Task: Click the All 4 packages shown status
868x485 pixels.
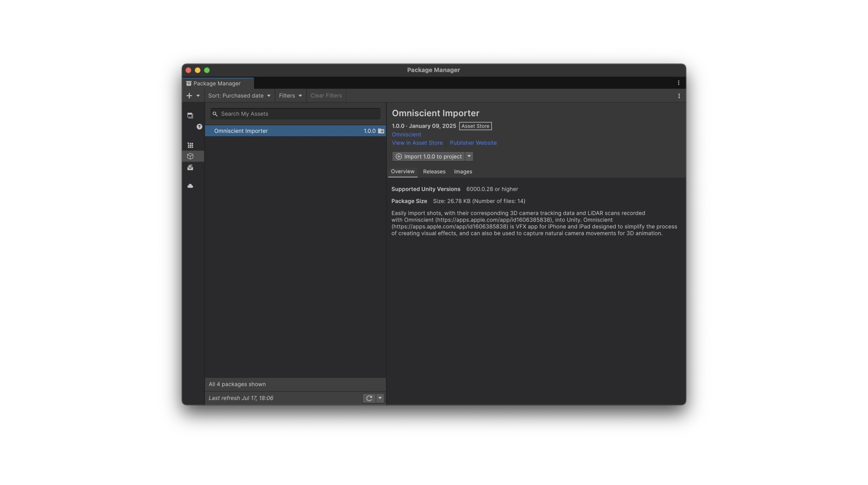Action: [x=237, y=384]
